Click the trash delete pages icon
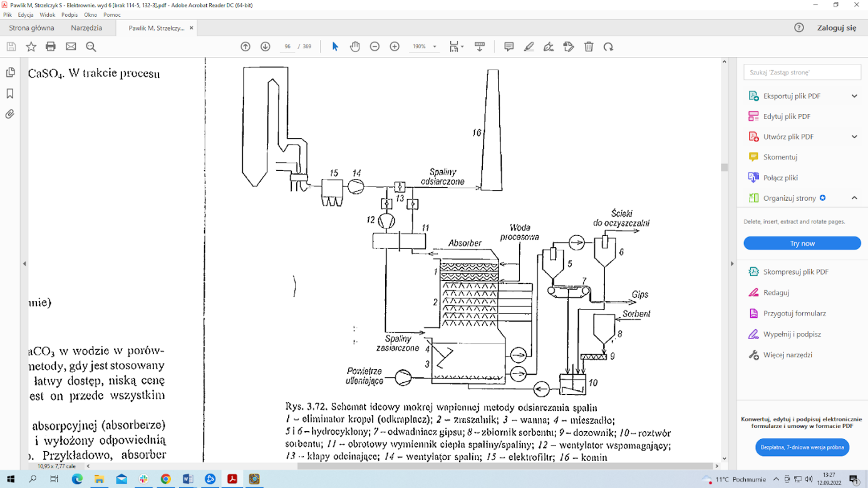Viewport: 868px width, 488px height. (588, 46)
